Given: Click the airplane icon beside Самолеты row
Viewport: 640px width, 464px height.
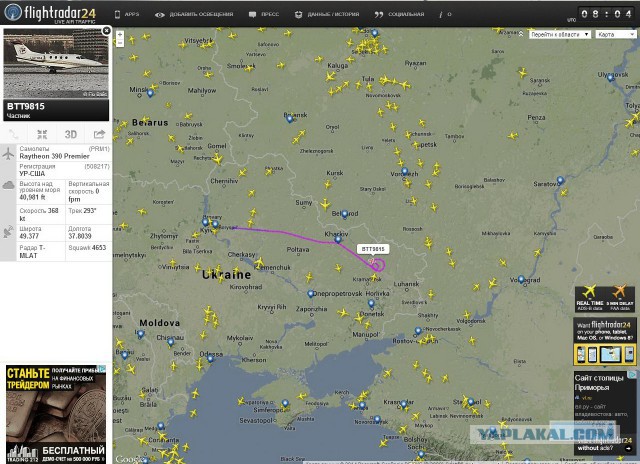Looking at the screenshot, I should 8,154.
